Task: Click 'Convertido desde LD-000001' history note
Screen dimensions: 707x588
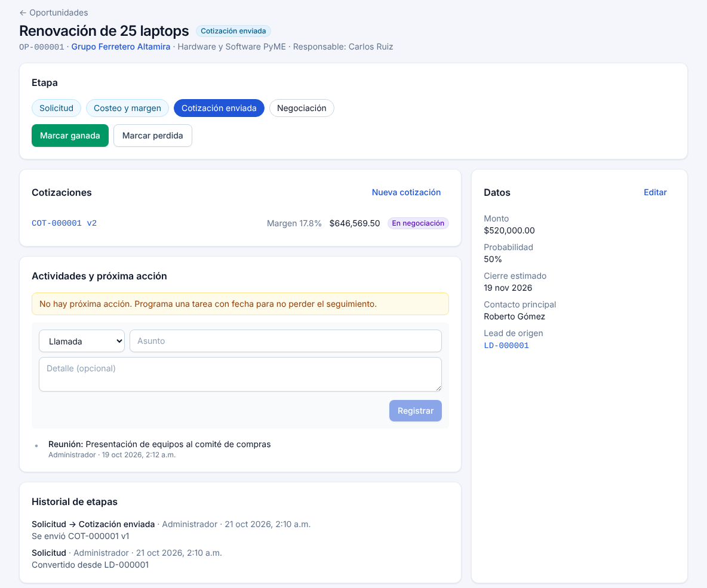Action: point(90,565)
